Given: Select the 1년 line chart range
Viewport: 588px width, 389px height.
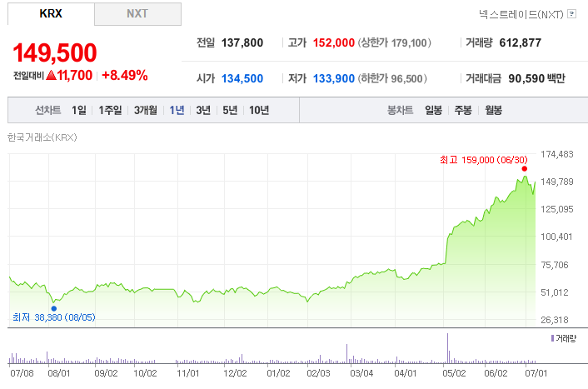Looking at the screenshot, I should (177, 110).
